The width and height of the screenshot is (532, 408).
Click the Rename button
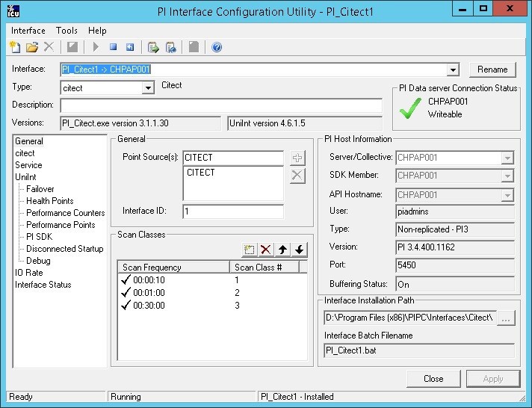[x=492, y=69]
